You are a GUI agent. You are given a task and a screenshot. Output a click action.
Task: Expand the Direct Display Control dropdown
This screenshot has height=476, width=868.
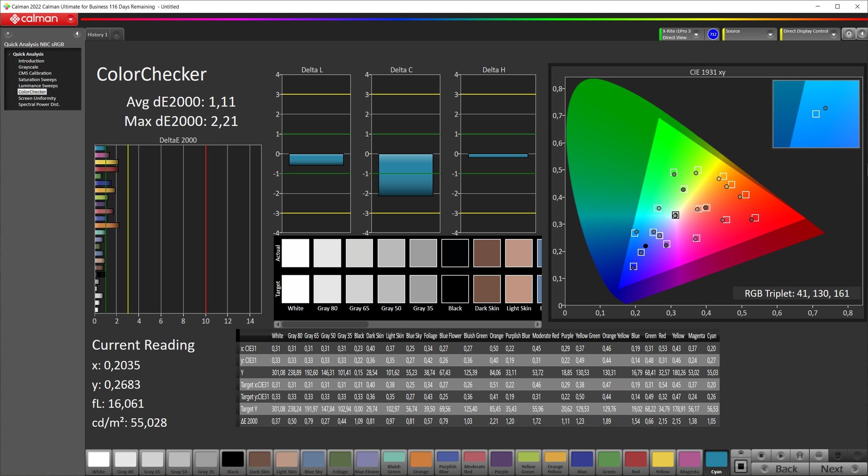[834, 34]
